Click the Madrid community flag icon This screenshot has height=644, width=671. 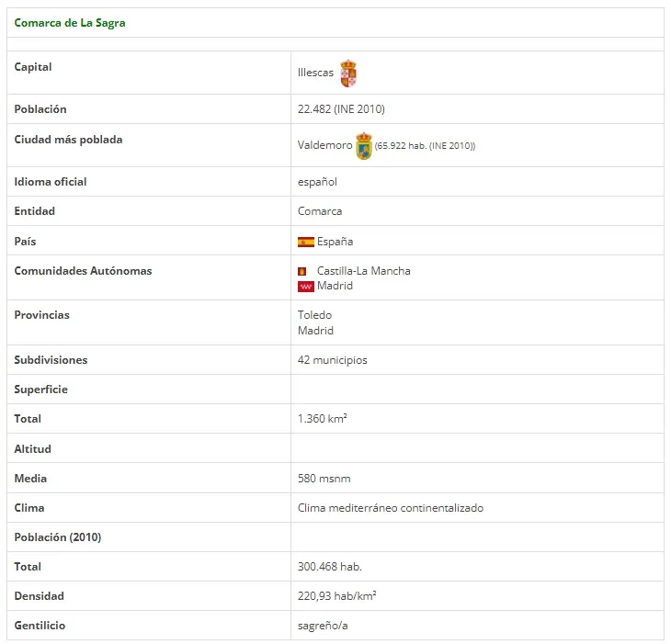point(306,287)
